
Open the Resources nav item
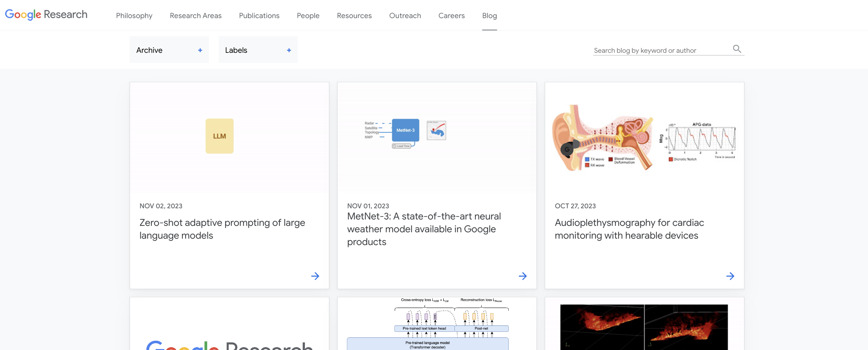pyautogui.click(x=354, y=15)
